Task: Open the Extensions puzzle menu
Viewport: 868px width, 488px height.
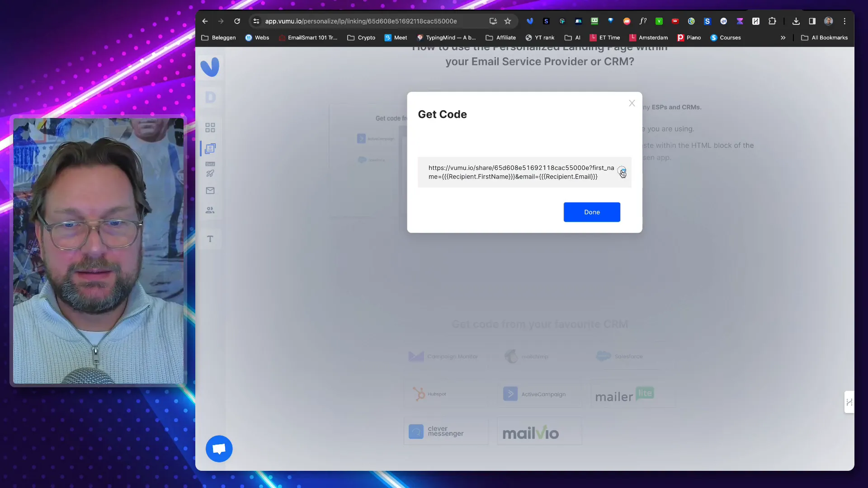Action: (x=772, y=21)
